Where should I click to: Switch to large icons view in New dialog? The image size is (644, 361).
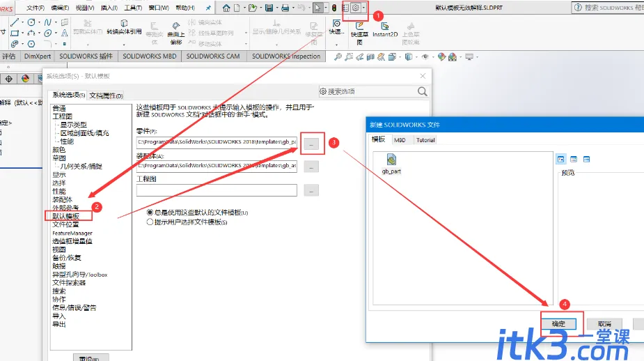tap(560, 159)
